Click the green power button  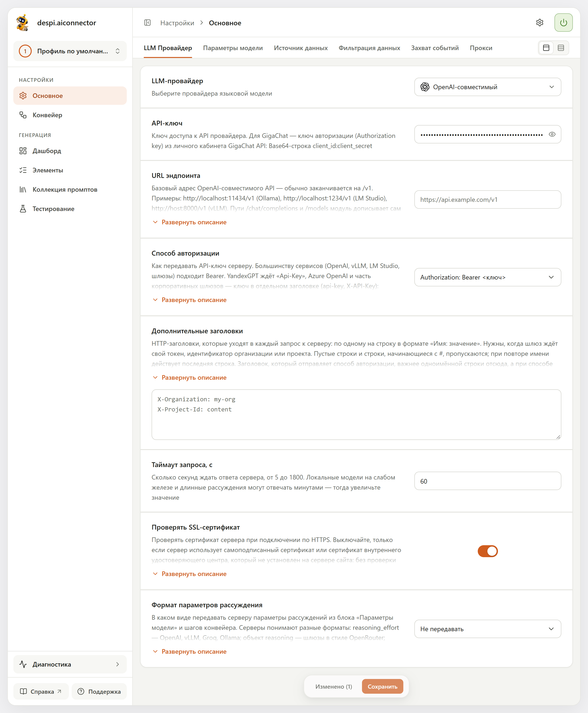563,23
